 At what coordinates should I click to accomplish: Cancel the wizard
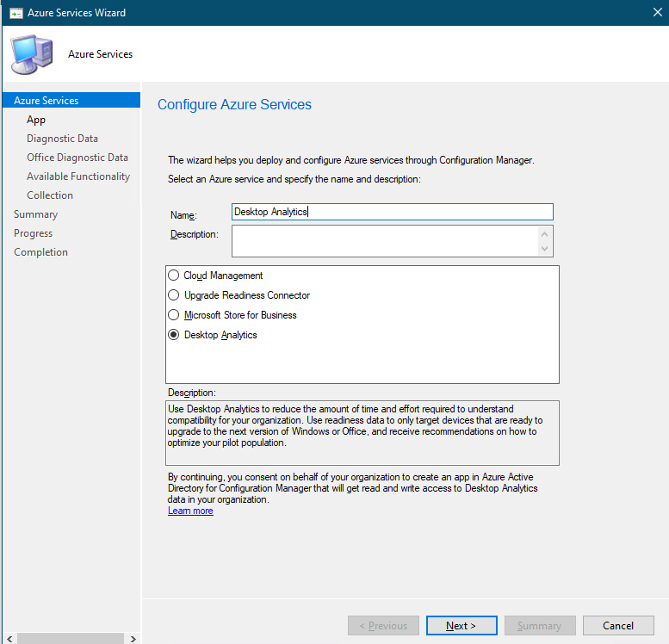pyautogui.click(x=618, y=626)
